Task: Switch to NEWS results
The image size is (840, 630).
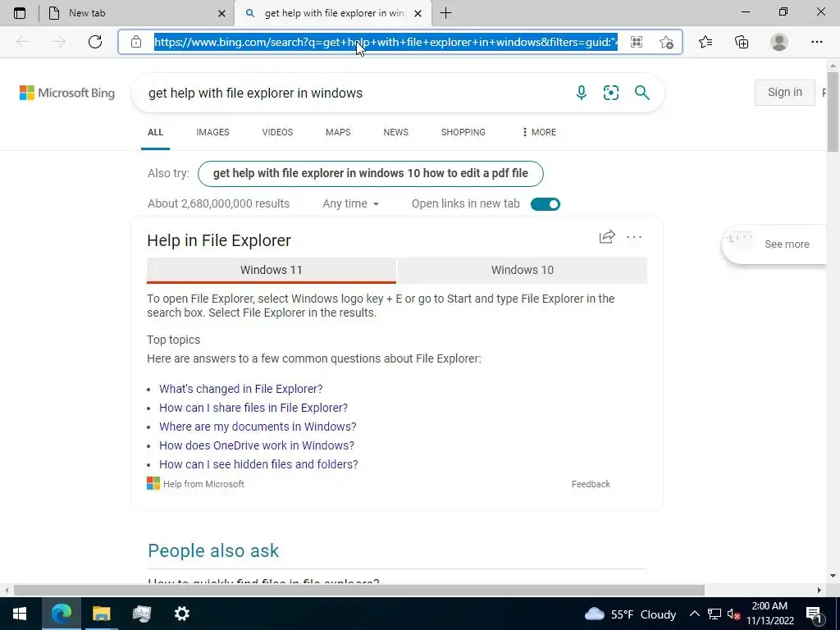Action: pyautogui.click(x=396, y=132)
